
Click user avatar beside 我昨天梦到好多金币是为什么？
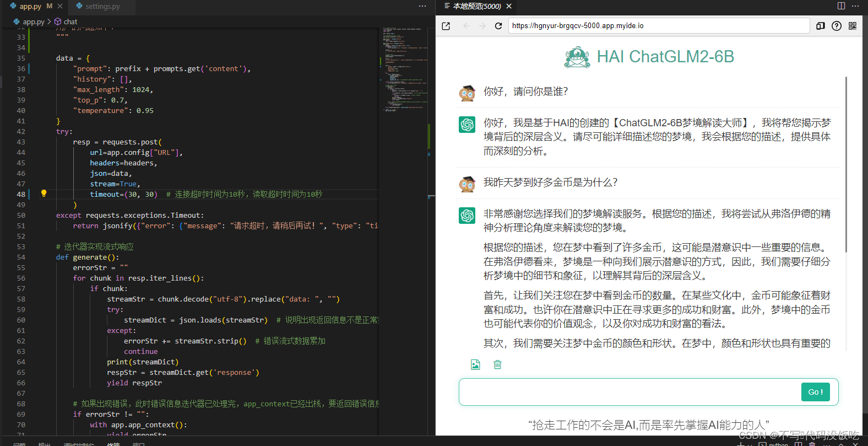pyautogui.click(x=467, y=184)
